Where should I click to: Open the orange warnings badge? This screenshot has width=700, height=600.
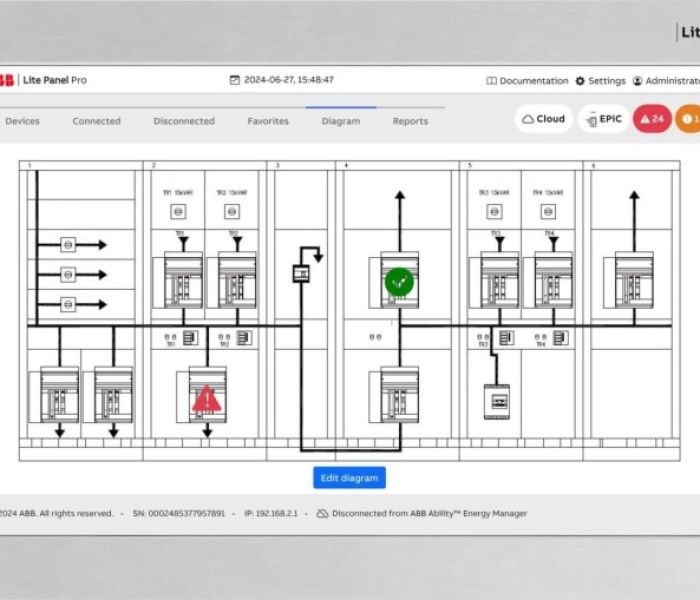[x=688, y=119]
